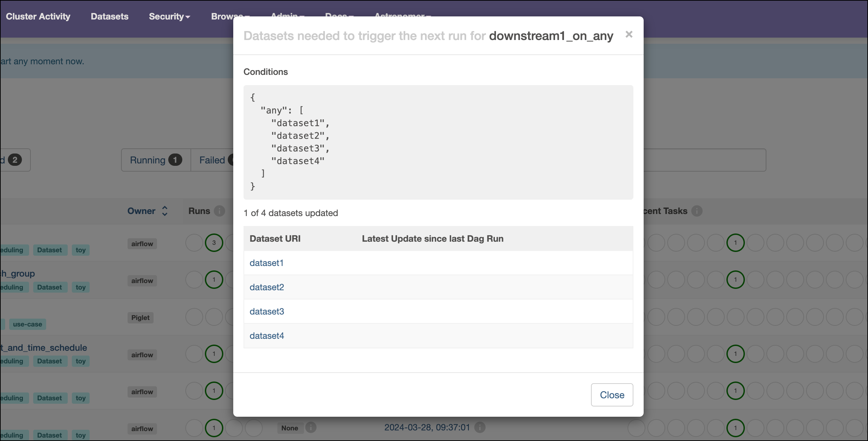
Task: Open the info tooltip beside the None schedule
Action: pos(311,427)
